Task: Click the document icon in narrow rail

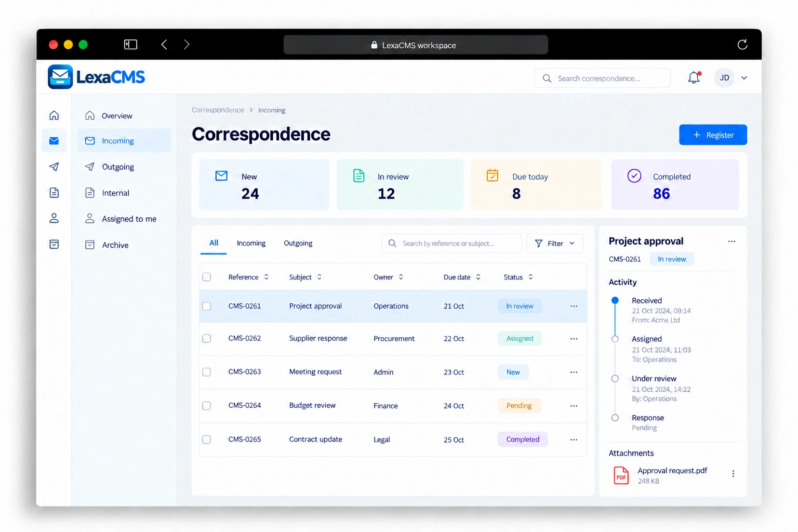Action: click(54, 193)
